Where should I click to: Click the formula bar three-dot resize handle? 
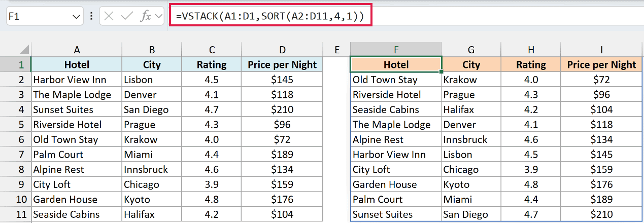tap(91, 16)
